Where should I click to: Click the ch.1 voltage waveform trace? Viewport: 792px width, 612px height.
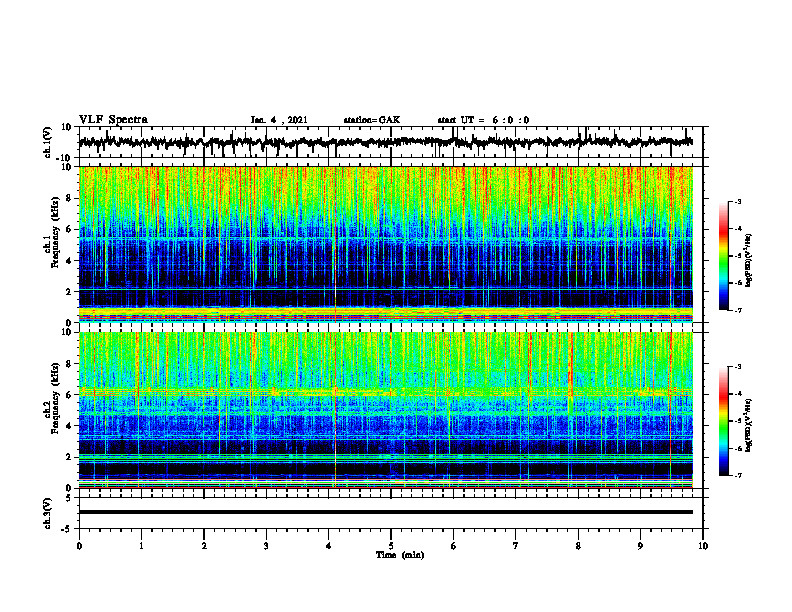pos(386,142)
